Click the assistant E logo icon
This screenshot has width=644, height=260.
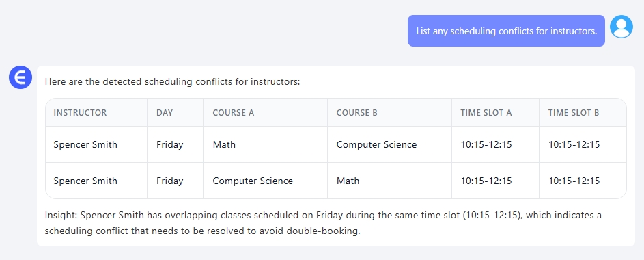(20, 77)
